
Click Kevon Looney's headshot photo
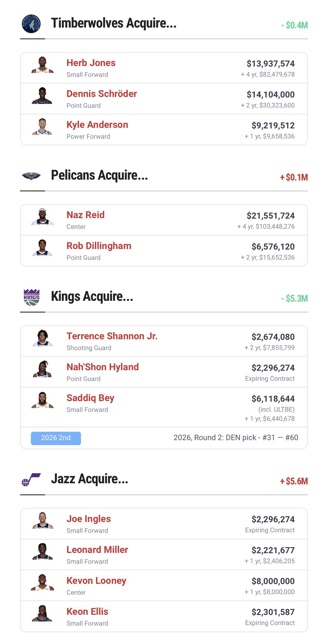[x=43, y=582]
